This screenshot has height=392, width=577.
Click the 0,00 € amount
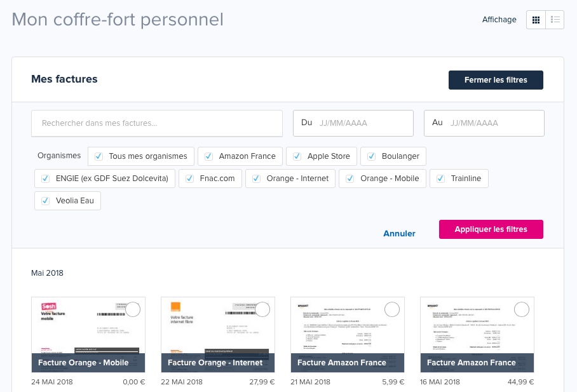(134, 382)
